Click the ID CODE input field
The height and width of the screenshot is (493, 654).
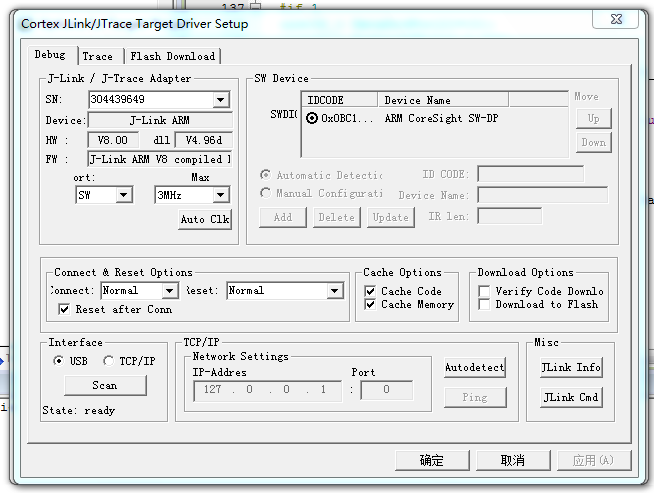point(531,174)
